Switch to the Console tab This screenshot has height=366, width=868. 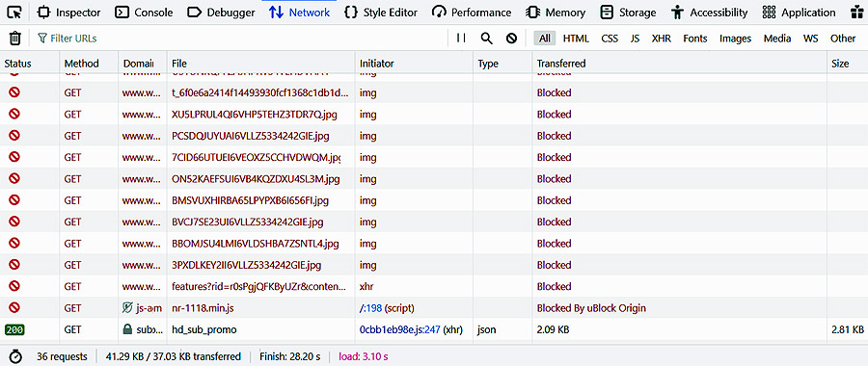tap(144, 13)
